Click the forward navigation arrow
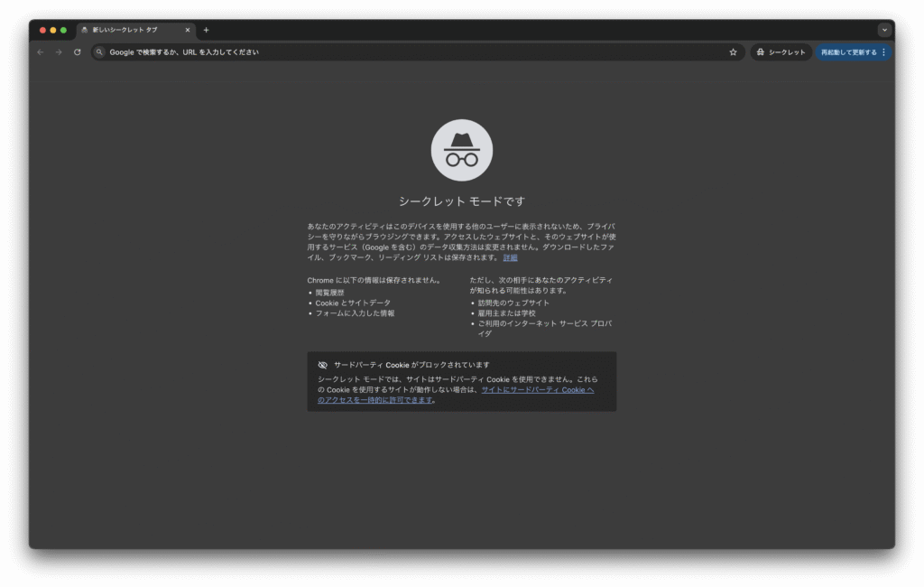Screen dimensions: 924x587 coord(59,52)
